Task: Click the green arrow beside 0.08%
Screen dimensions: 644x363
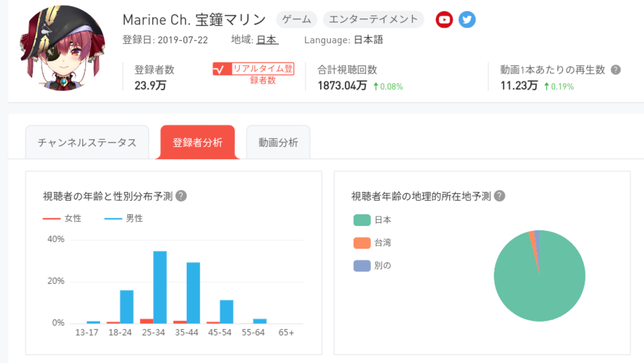Action: click(376, 86)
